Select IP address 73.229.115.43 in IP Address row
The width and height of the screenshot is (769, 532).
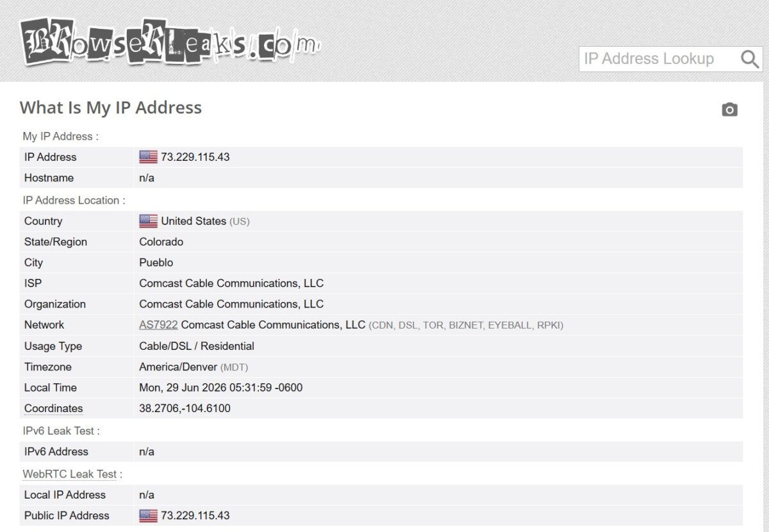pos(195,157)
